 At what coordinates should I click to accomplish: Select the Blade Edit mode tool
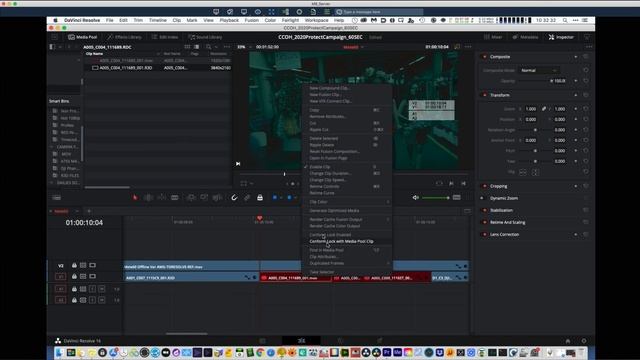pyautogui.click(x=175, y=198)
